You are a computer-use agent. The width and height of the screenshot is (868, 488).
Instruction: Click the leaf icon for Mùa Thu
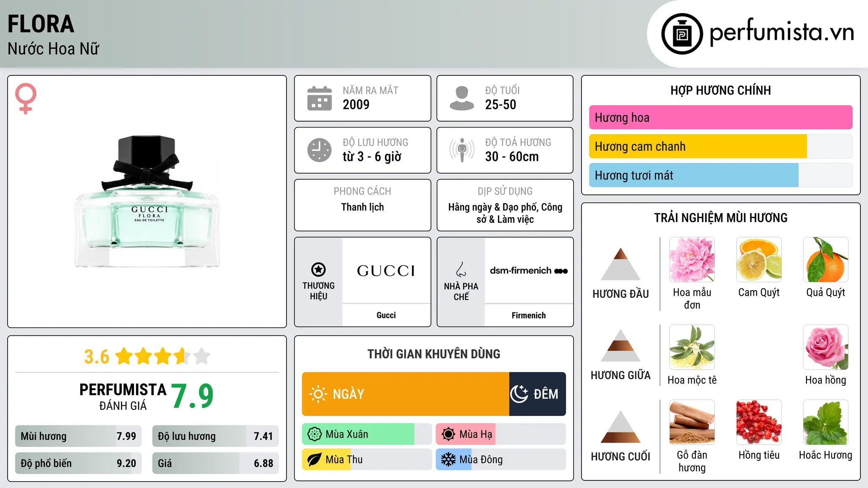pyautogui.click(x=314, y=460)
